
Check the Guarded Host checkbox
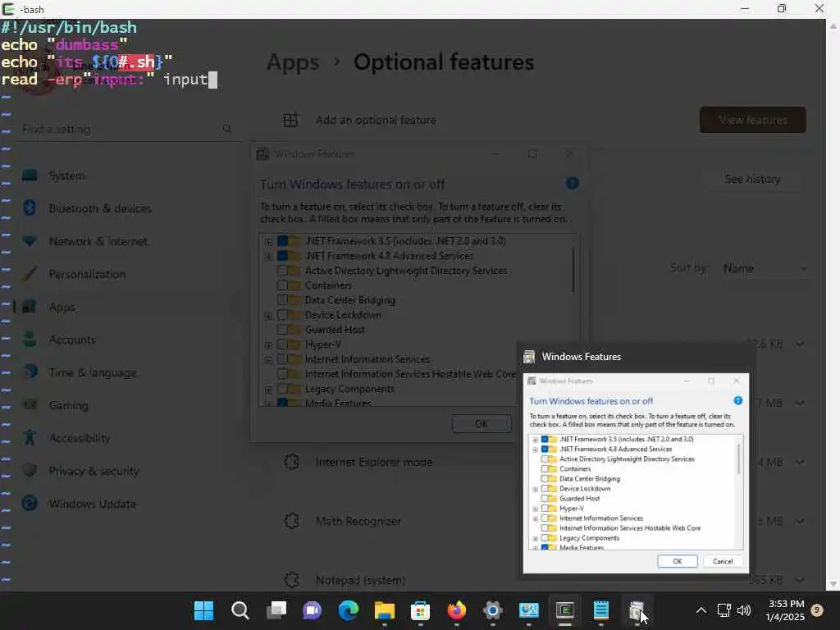(x=282, y=330)
